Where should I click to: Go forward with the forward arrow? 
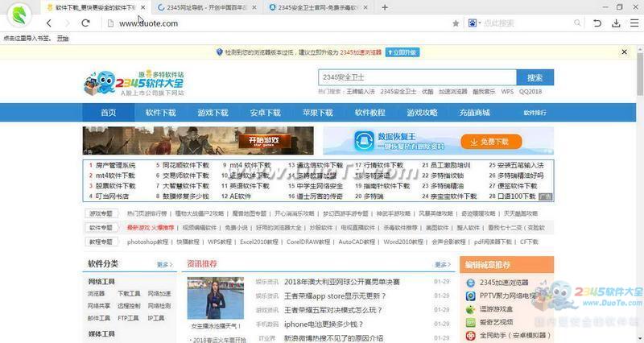67,23
